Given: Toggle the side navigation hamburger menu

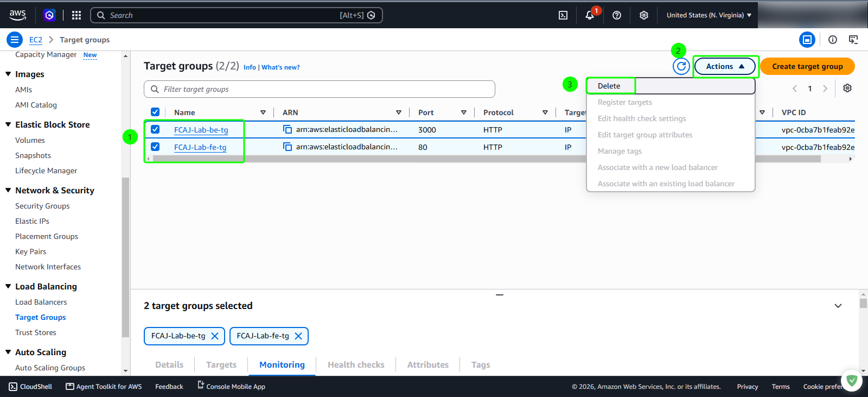Looking at the screenshot, I should coord(15,40).
